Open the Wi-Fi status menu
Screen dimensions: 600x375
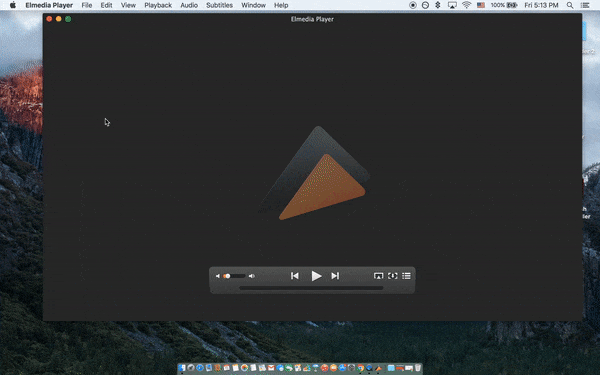click(466, 5)
